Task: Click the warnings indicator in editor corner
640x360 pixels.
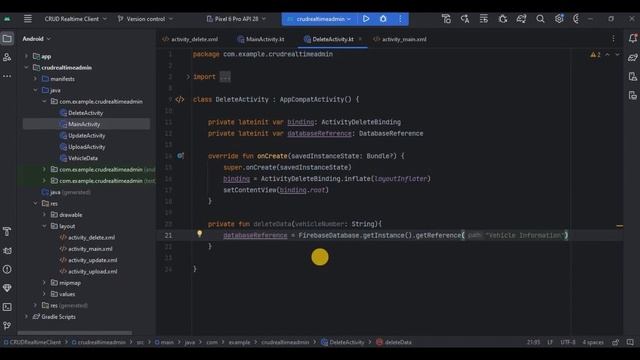Action: [x=595, y=55]
